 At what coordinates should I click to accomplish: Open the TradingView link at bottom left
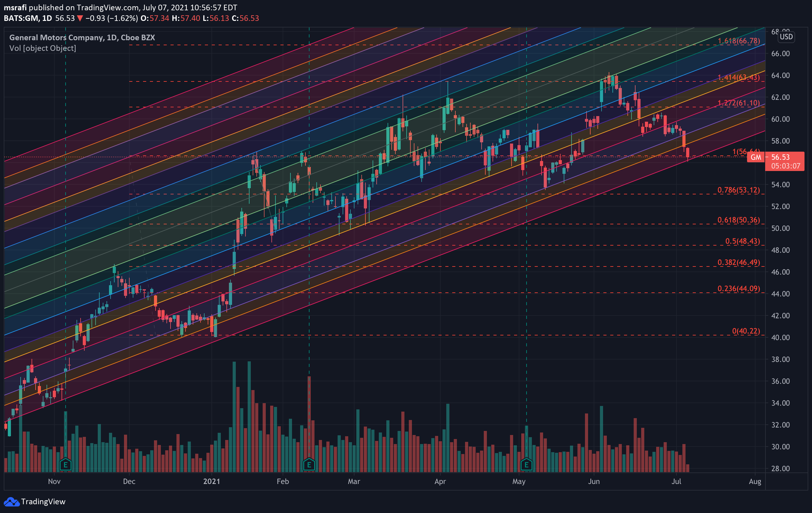34,501
